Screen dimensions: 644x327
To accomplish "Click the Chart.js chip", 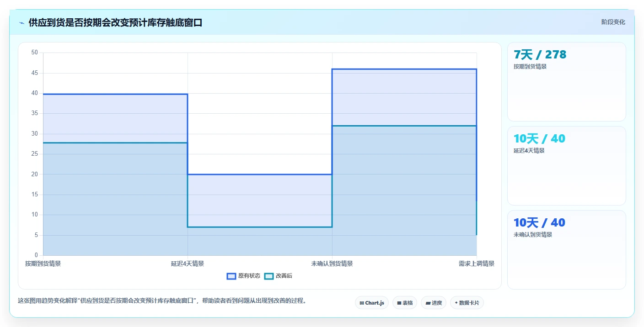I will pos(372,303).
